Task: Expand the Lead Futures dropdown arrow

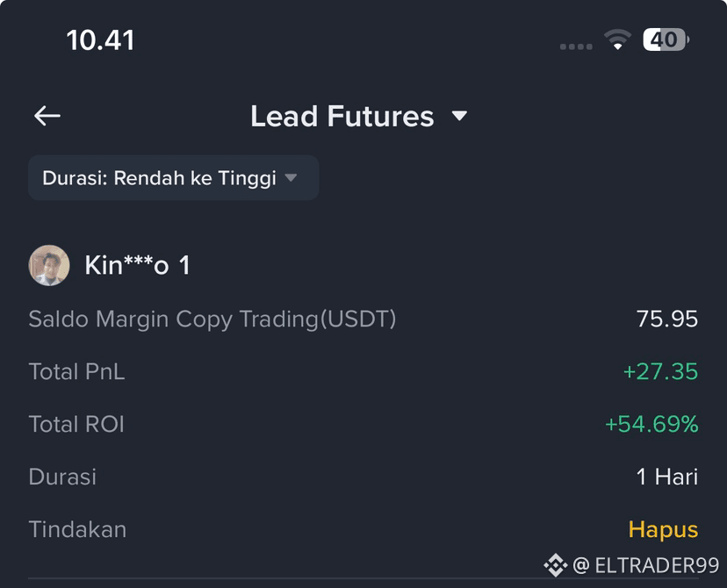Action: [x=459, y=115]
